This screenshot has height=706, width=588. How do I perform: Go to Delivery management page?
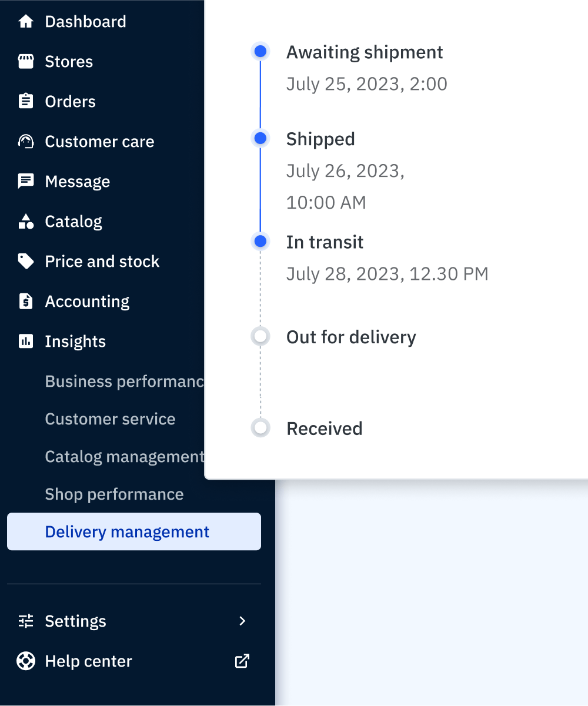point(127,532)
